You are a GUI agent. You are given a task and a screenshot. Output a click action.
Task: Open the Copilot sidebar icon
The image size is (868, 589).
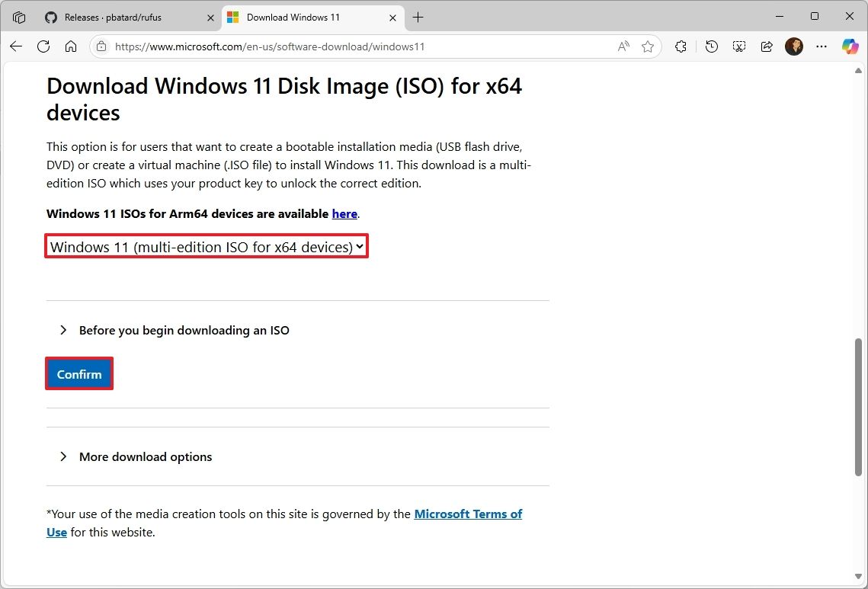pyautogui.click(x=849, y=46)
